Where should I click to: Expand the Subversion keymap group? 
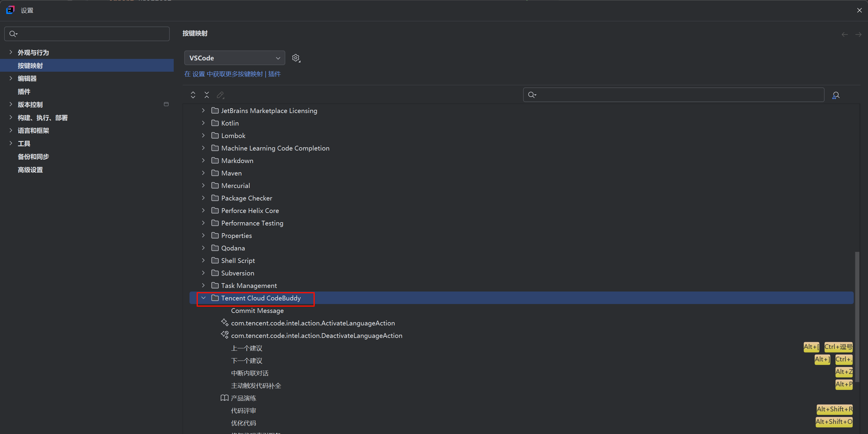[x=203, y=273]
